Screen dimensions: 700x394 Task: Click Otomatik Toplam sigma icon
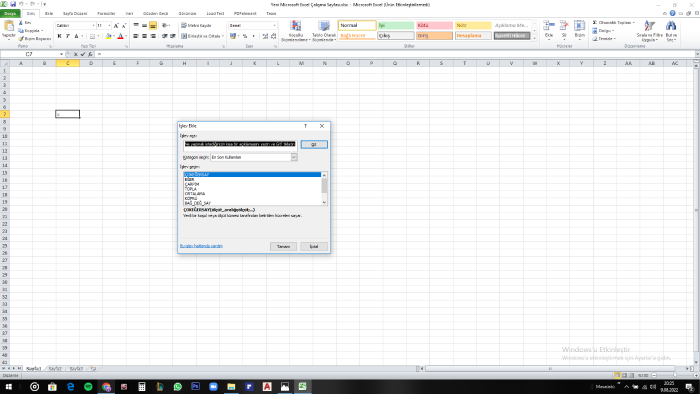tap(595, 22)
